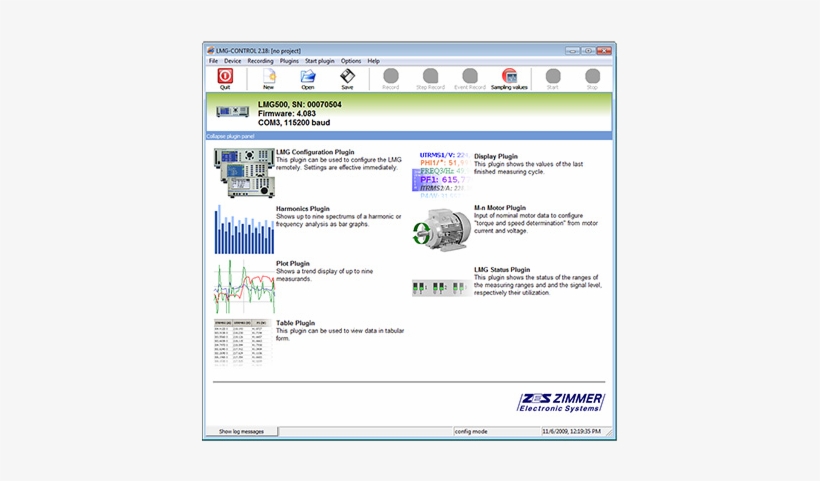Screen dimensions: 820x481
Task: Click the Plot Plugin title
Action: (292, 264)
